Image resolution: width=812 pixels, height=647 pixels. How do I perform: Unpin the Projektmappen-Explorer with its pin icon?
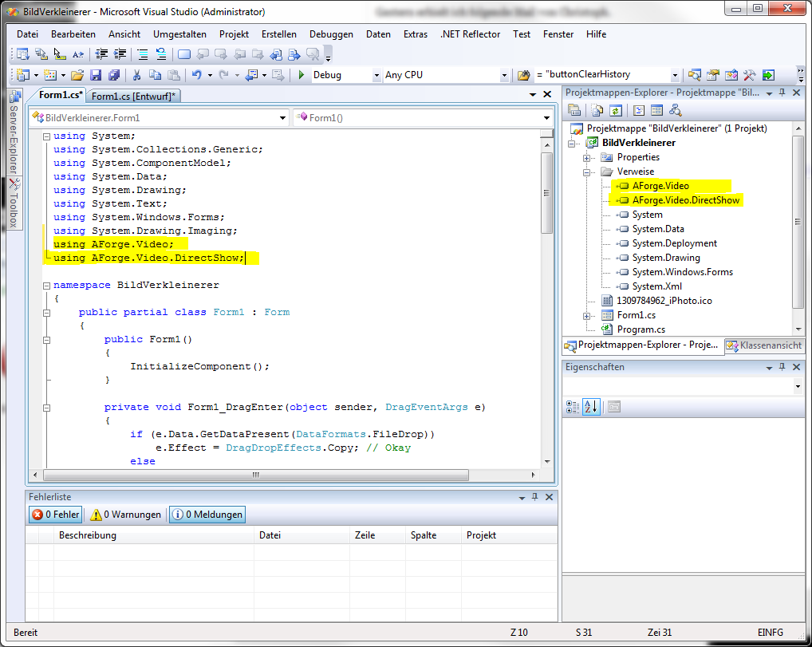pos(782,92)
